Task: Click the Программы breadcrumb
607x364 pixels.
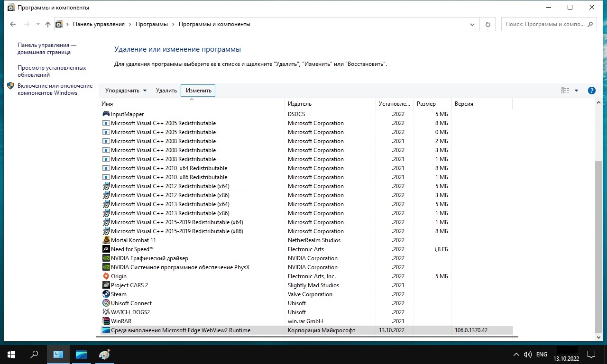Action: [151, 24]
